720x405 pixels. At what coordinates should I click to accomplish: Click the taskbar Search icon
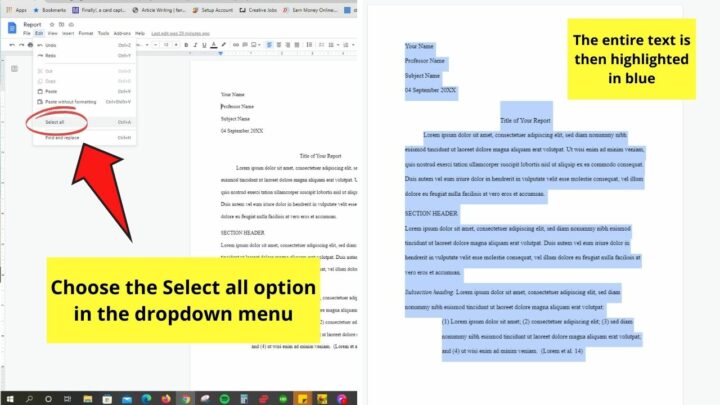[x=29, y=399]
